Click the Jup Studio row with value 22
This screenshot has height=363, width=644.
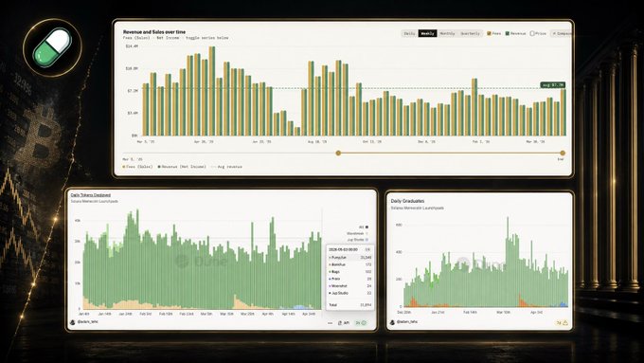pos(349,293)
